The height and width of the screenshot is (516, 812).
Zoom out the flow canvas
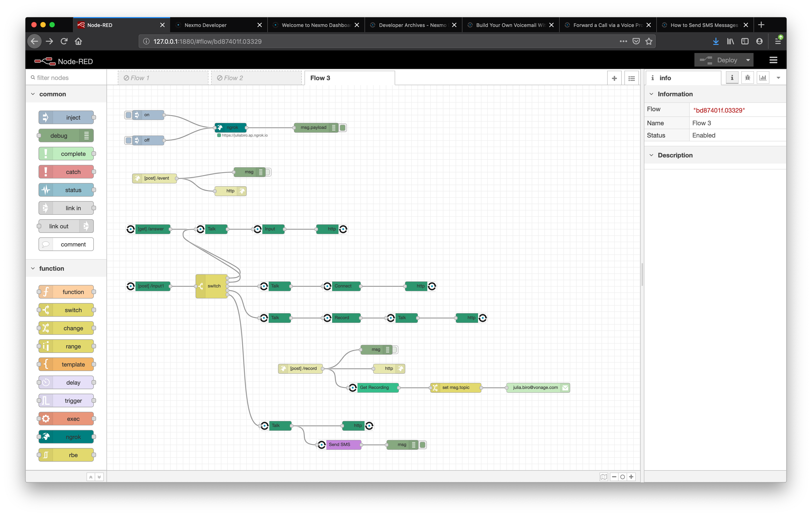[614, 477]
